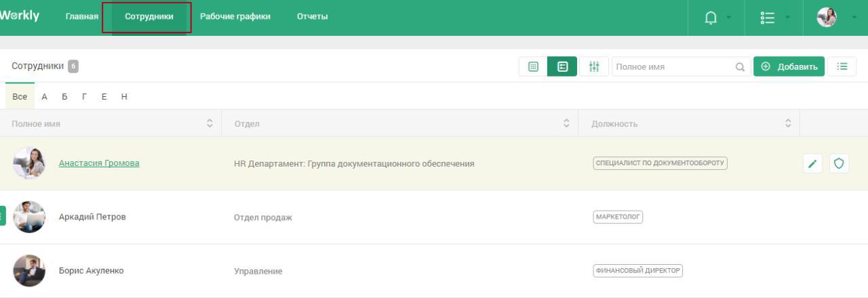Click shield icon in Анастасия Громова row
The width and height of the screenshot is (868, 298).
tap(839, 163)
